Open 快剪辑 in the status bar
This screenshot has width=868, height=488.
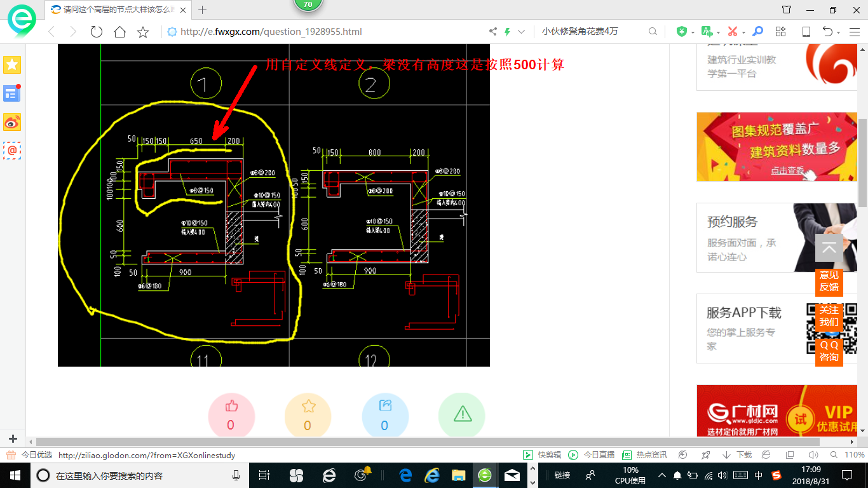(542, 455)
